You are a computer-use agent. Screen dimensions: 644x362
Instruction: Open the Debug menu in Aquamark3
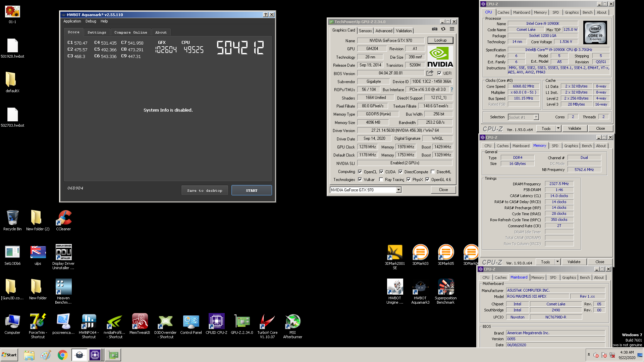coord(91,21)
